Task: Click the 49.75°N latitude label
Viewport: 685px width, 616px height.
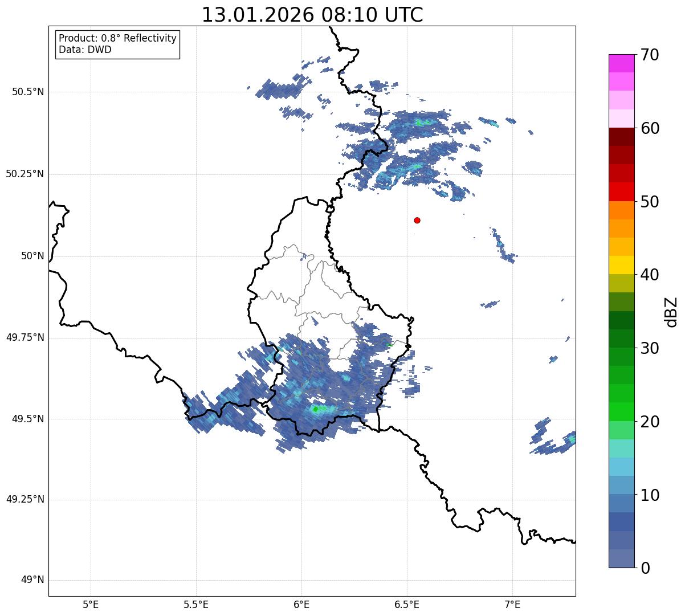Action: (25, 337)
